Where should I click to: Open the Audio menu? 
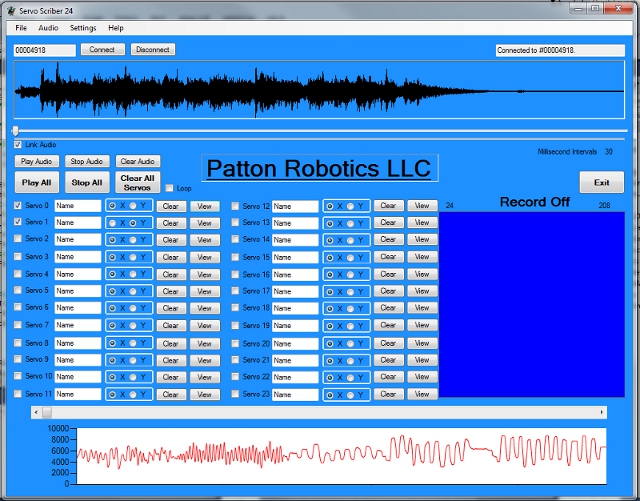pyautogui.click(x=48, y=28)
